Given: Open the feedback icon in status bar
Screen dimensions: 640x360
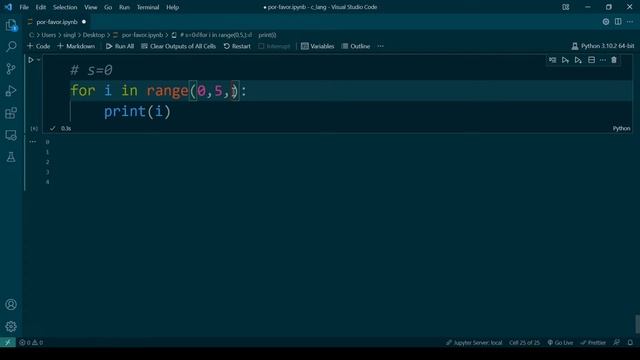Looking at the screenshot, I should pyautogui.click(x=616, y=342).
